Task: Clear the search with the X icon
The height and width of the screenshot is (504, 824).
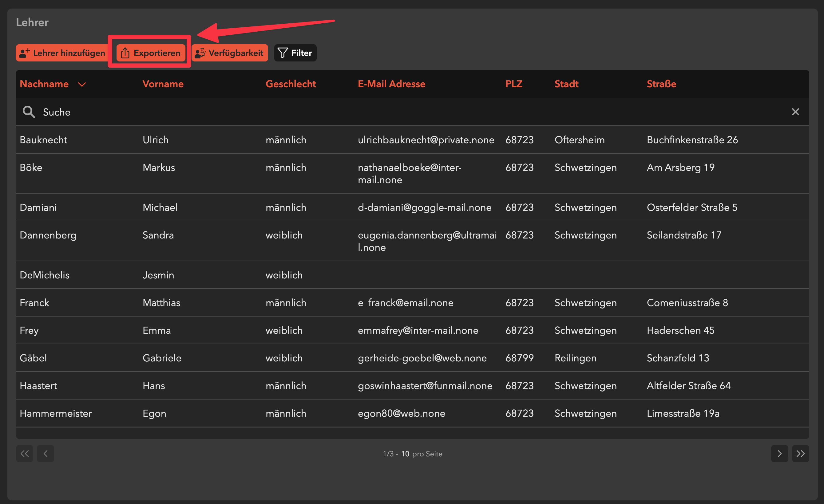Action: 795,112
